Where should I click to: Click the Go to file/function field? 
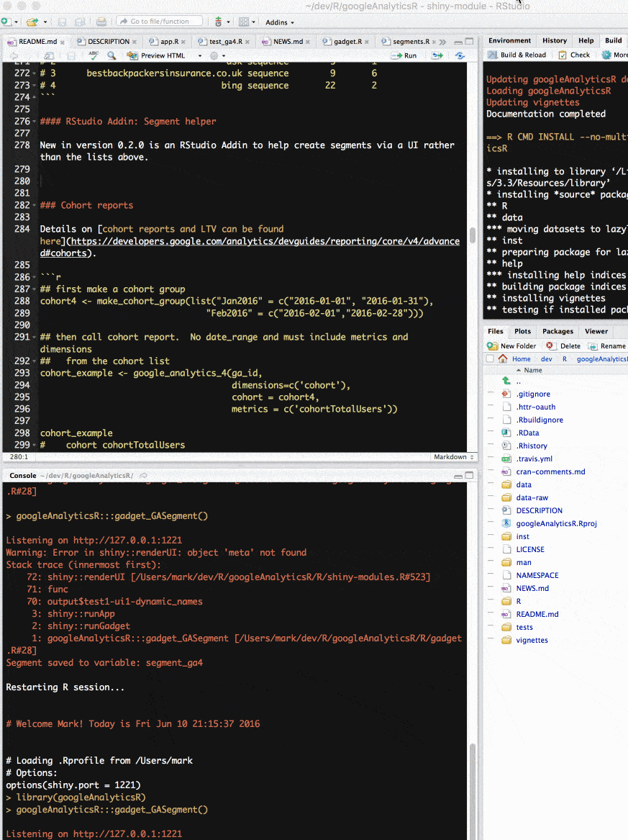(160, 22)
